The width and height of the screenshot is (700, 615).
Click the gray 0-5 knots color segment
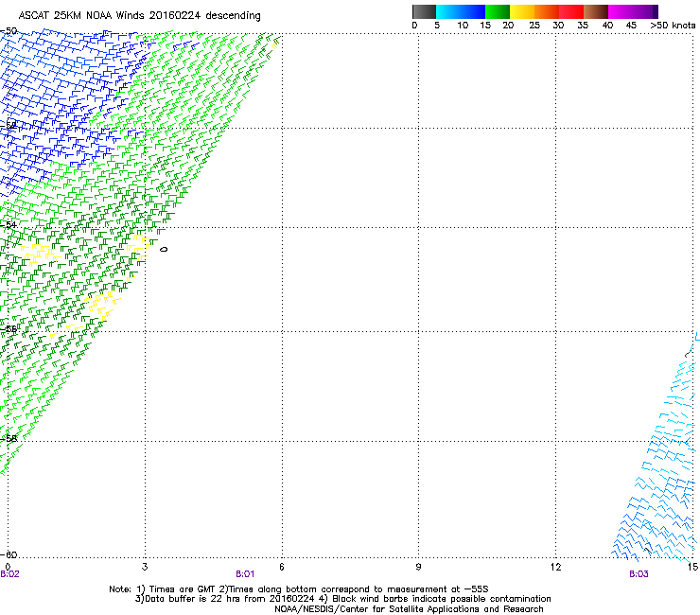coord(424,11)
